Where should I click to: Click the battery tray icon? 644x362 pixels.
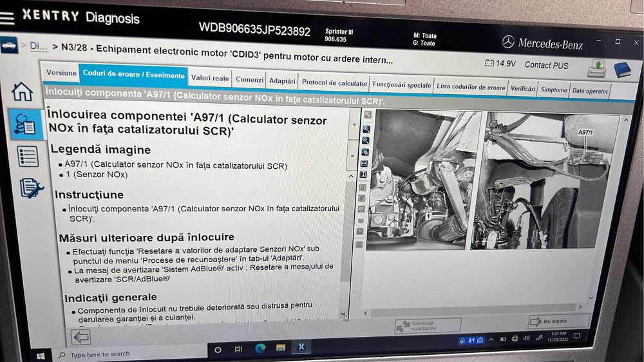503,339
